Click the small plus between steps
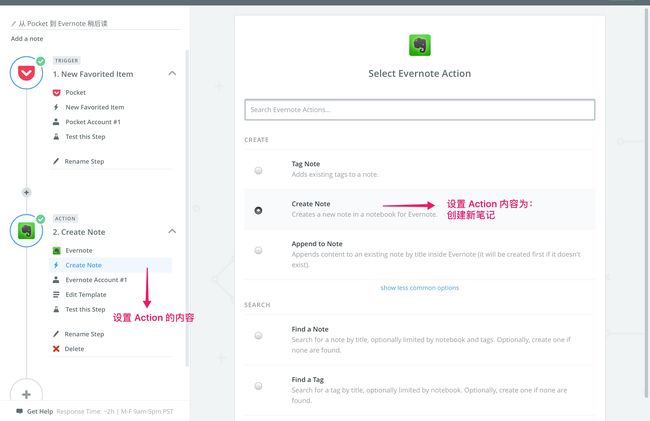650x421 pixels. [x=26, y=192]
